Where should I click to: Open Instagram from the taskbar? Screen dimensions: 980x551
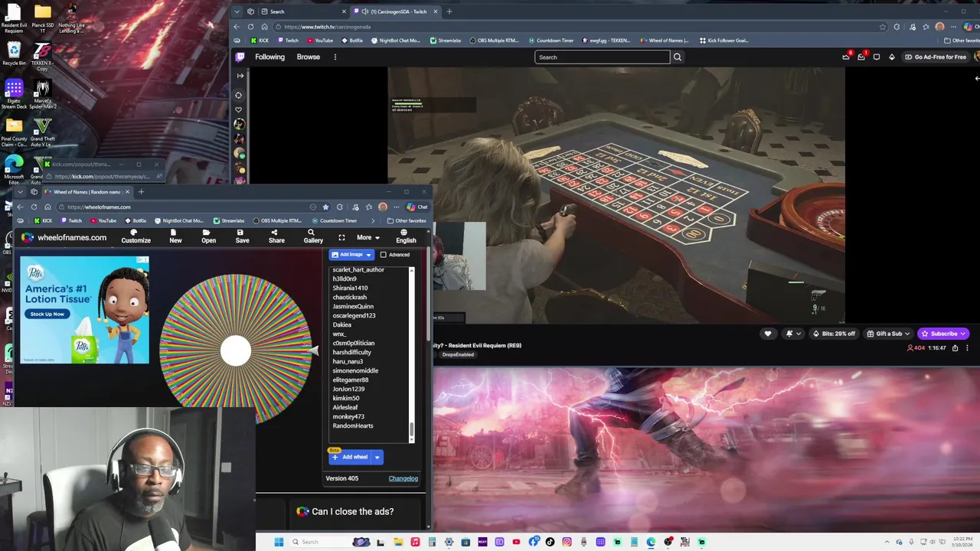pyautogui.click(x=567, y=542)
